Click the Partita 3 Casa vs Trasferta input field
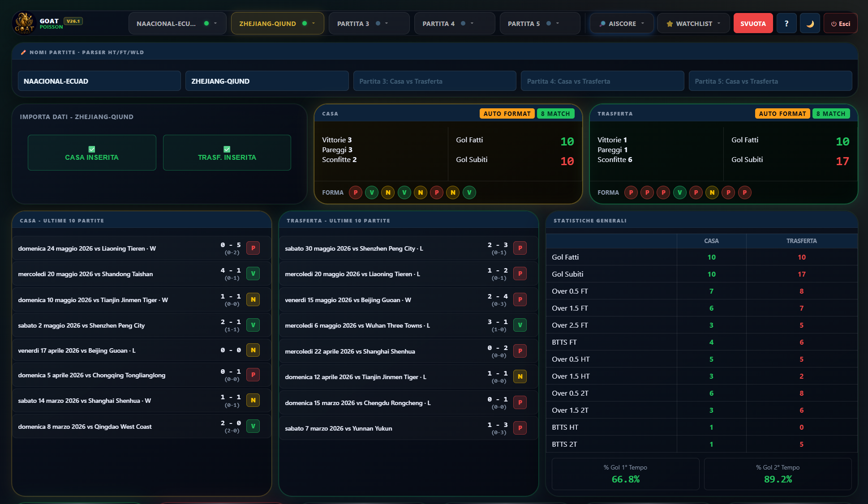This screenshot has height=504, width=868. pyautogui.click(x=434, y=81)
